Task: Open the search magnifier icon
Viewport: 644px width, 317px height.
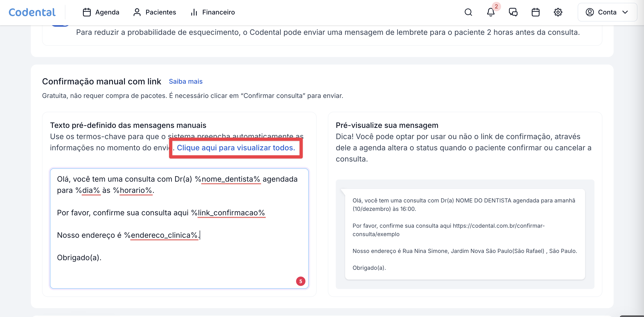Action: pyautogui.click(x=468, y=12)
